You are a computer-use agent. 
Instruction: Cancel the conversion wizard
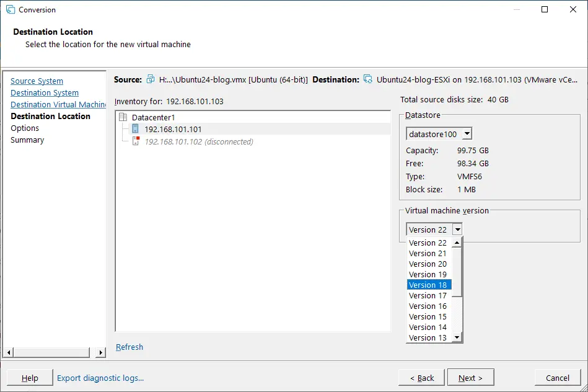coord(558,378)
